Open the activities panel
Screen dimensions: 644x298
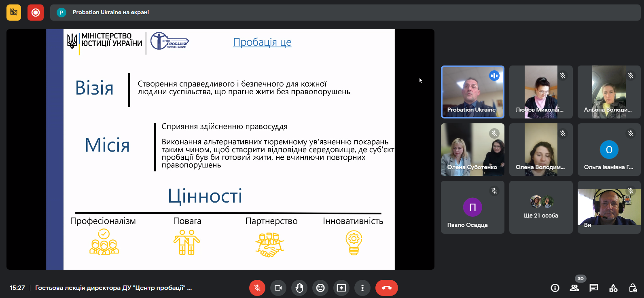tap(613, 288)
